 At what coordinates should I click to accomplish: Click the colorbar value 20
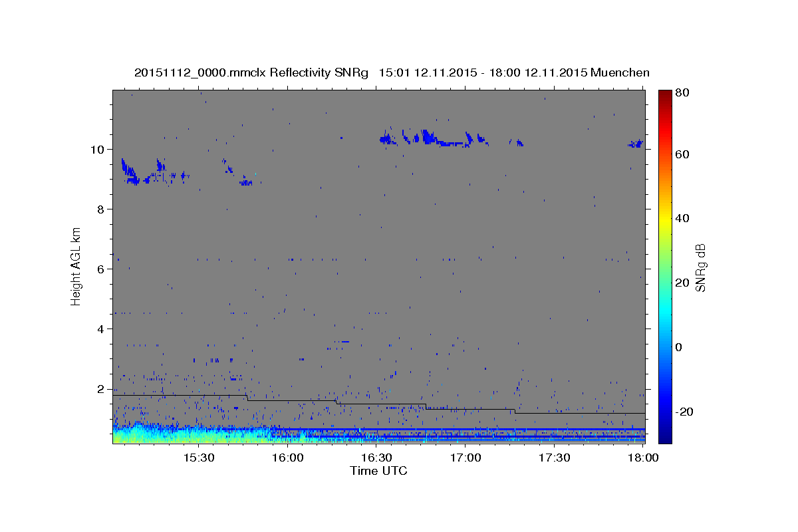[684, 283]
